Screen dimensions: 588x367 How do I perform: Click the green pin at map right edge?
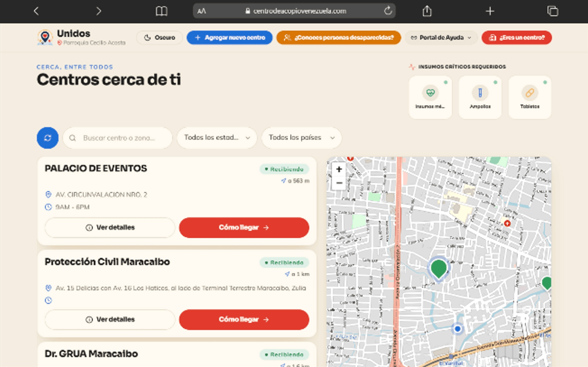[547, 283]
